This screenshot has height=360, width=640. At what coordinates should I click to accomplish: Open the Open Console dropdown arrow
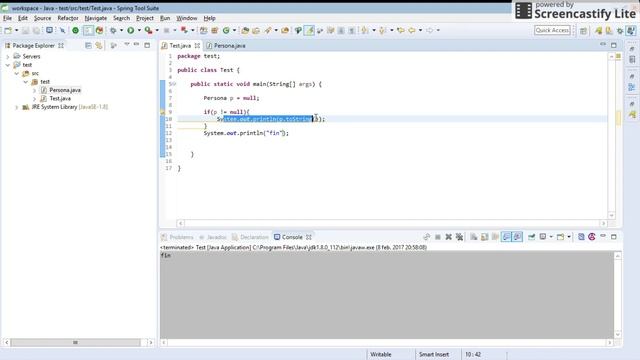pos(569,237)
